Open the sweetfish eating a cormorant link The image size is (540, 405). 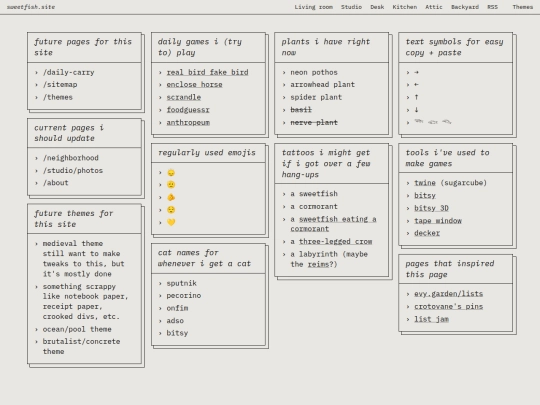pyautogui.click(x=333, y=224)
